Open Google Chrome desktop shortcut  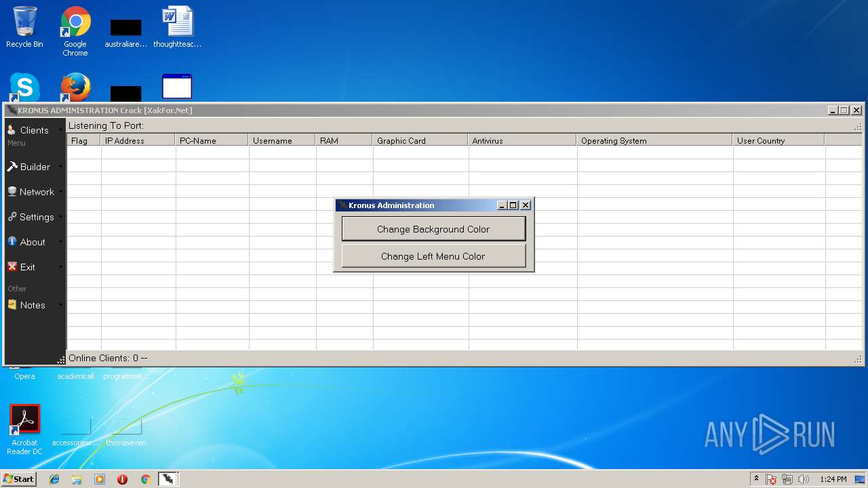point(75,31)
